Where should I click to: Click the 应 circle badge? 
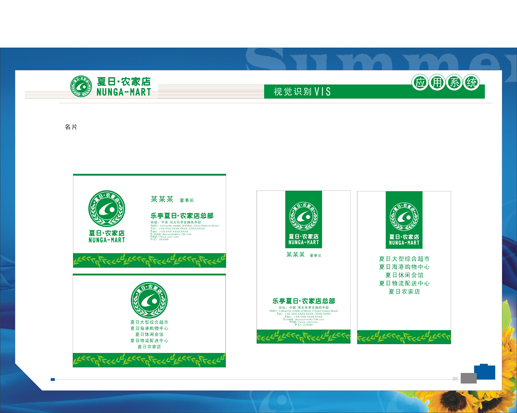coord(419,82)
